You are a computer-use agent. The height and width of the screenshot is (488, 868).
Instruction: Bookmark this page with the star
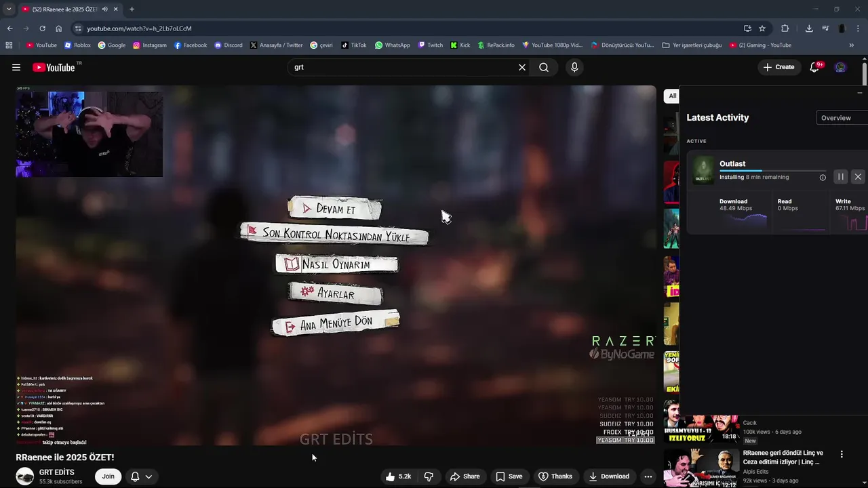point(762,28)
